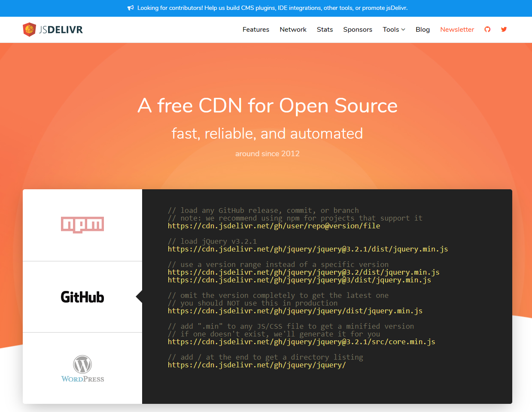Open the Stats page

(325, 30)
